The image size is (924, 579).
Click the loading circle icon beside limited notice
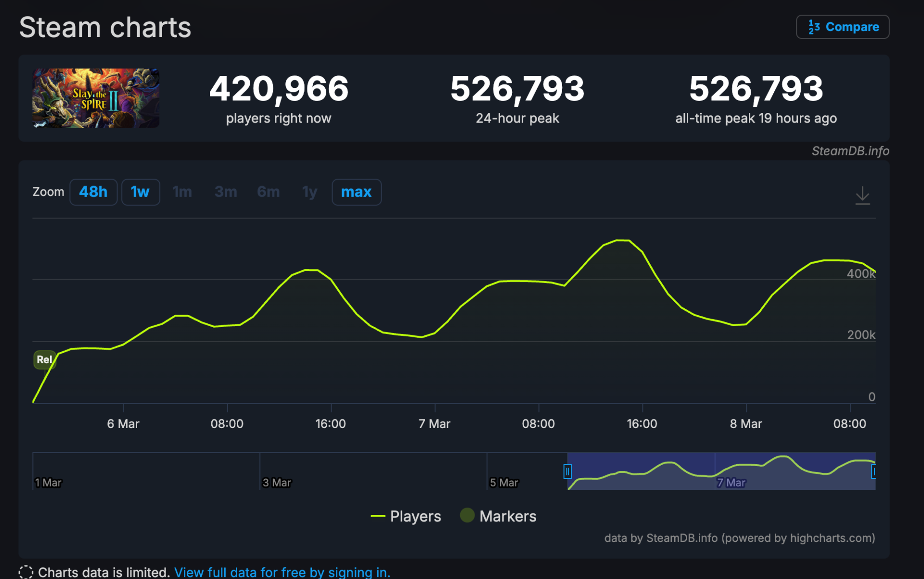point(26,572)
